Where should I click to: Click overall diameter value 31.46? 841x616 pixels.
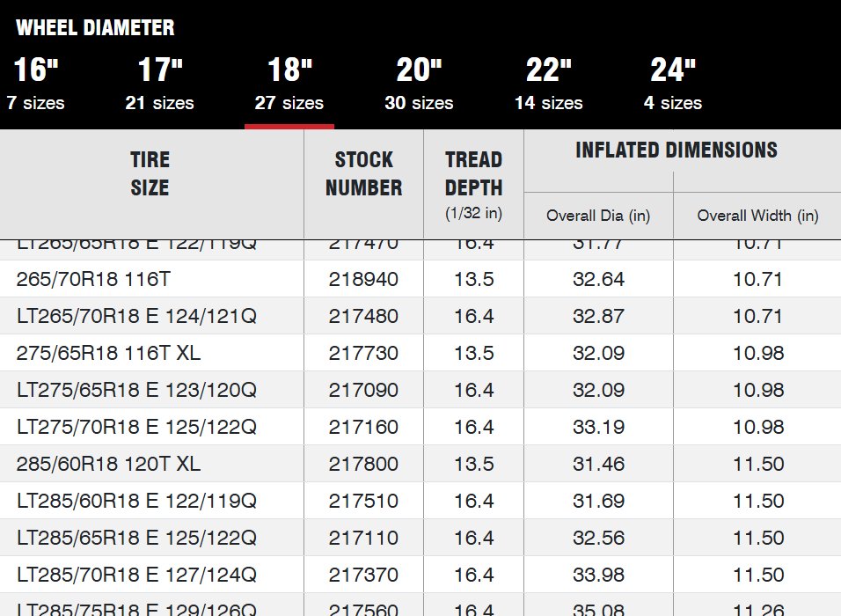pos(598,464)
